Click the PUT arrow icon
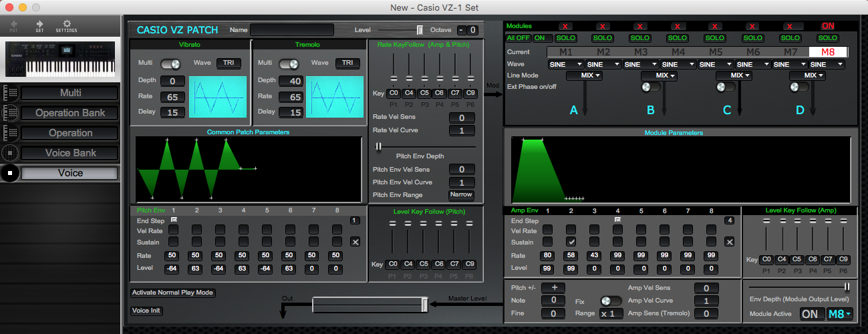 (x=14, y=23)
